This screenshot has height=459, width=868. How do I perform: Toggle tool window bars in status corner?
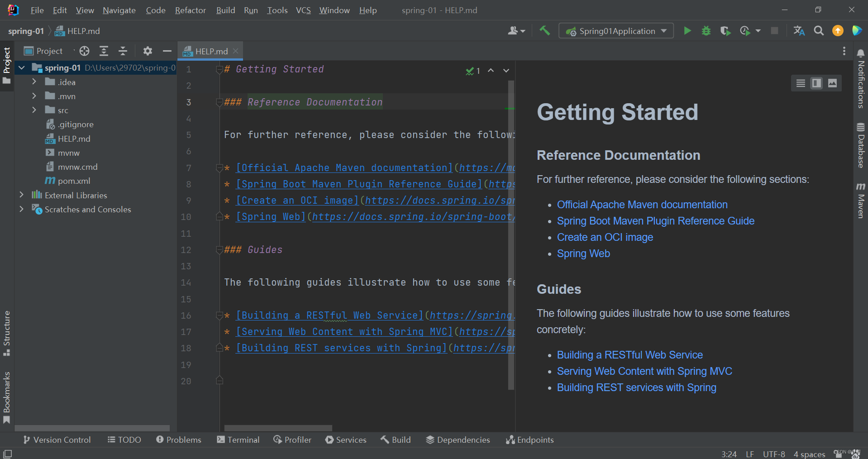point(8,454)
